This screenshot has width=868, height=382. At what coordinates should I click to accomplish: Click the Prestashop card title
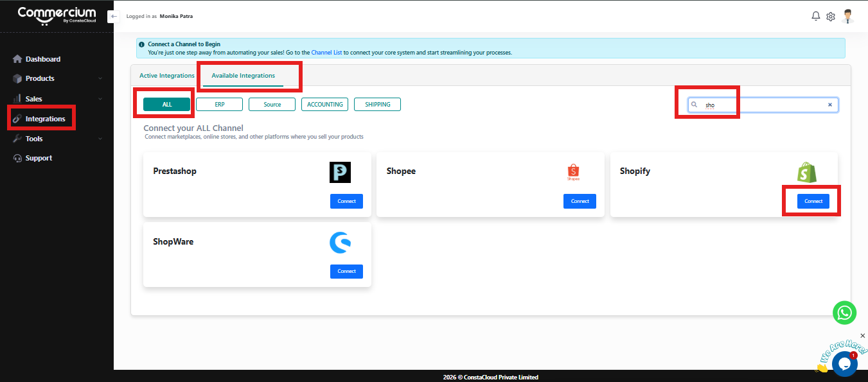click(175, 171)
